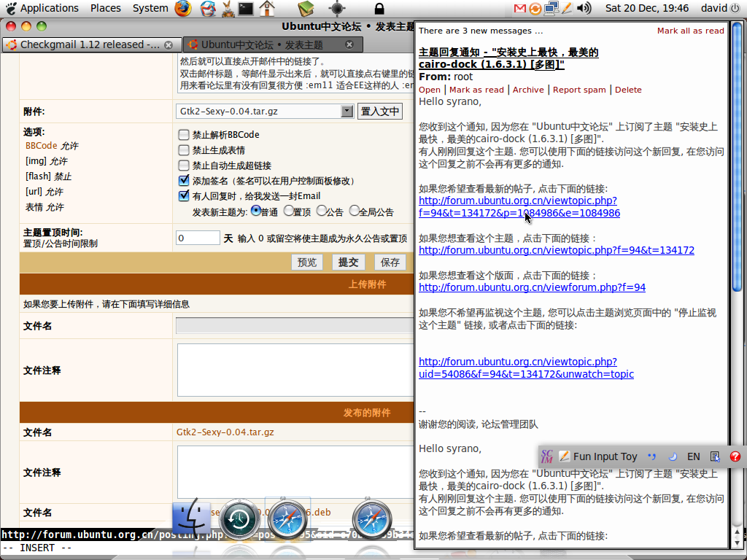Open the network monitor tray icon
The width and height of the screenshot is (747, 560).
(x=551, y=8)
